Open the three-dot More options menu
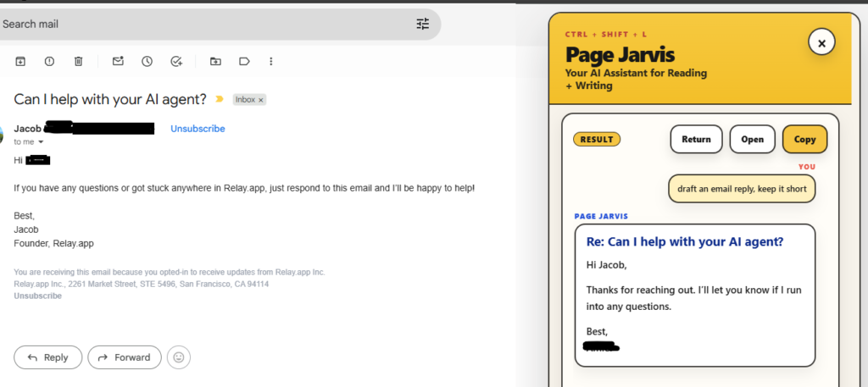The height and width of the screenshot is (387, 868). pos(271,61)
